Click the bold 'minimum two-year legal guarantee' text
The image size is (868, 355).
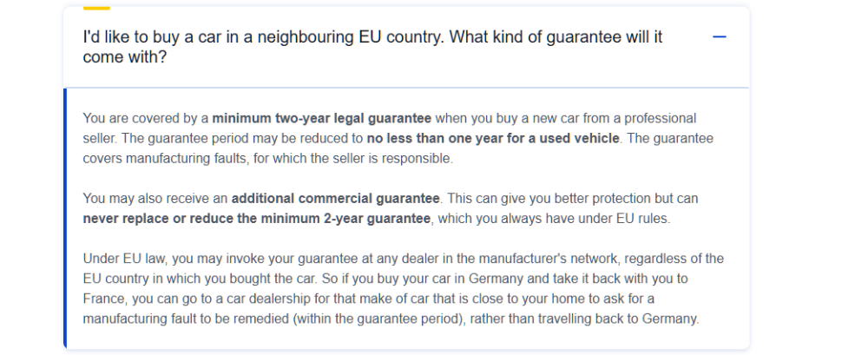(x=323, y=118)
